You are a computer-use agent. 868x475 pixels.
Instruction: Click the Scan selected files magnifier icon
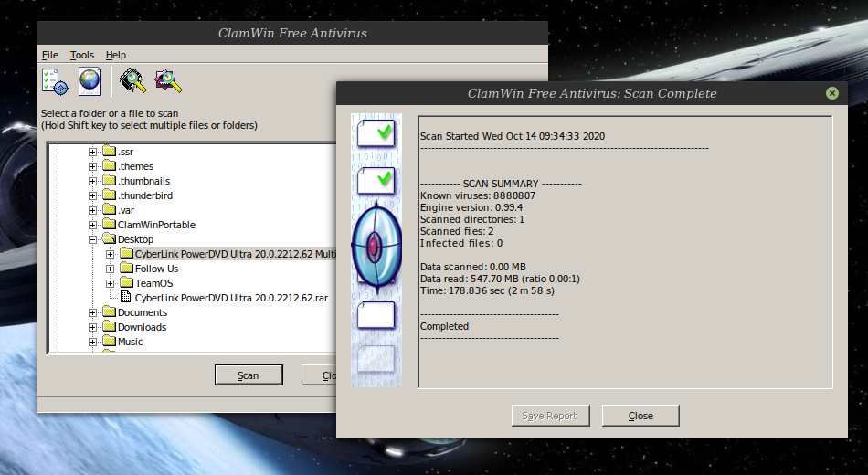[x=168, y=80]
